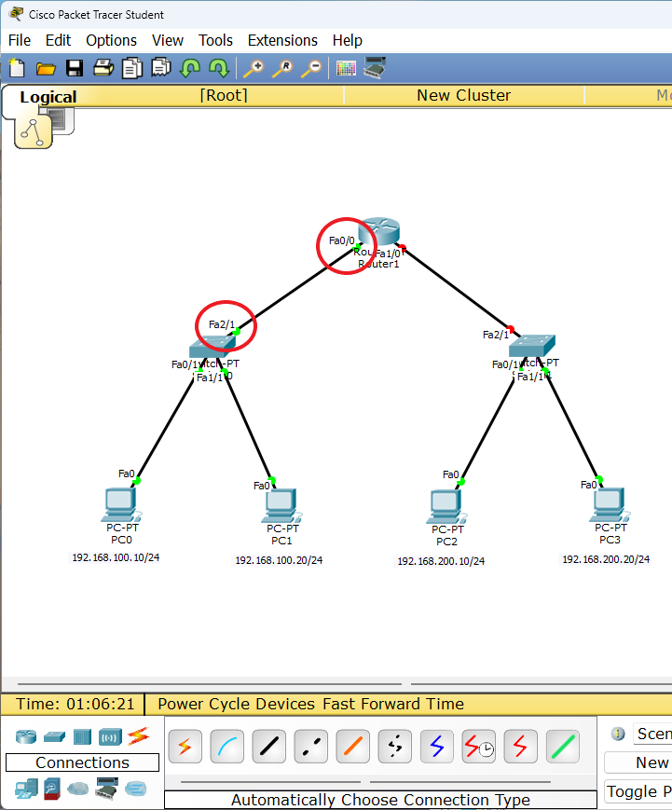The width and height of the screenshot is (672, 810).
Task: Click the Toggle PDU list button
Action: [638, 791]
